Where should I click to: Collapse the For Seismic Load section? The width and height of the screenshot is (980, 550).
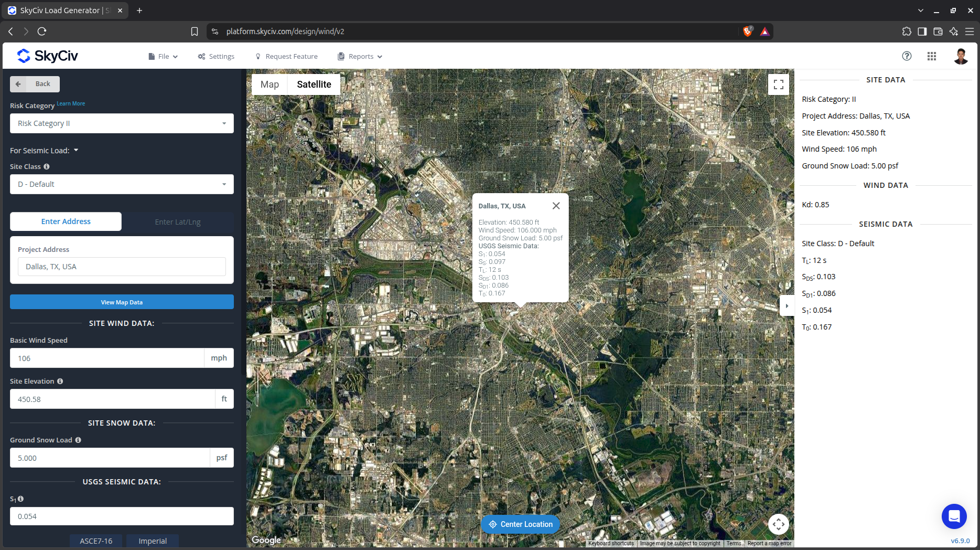click(x=44, y=151)
